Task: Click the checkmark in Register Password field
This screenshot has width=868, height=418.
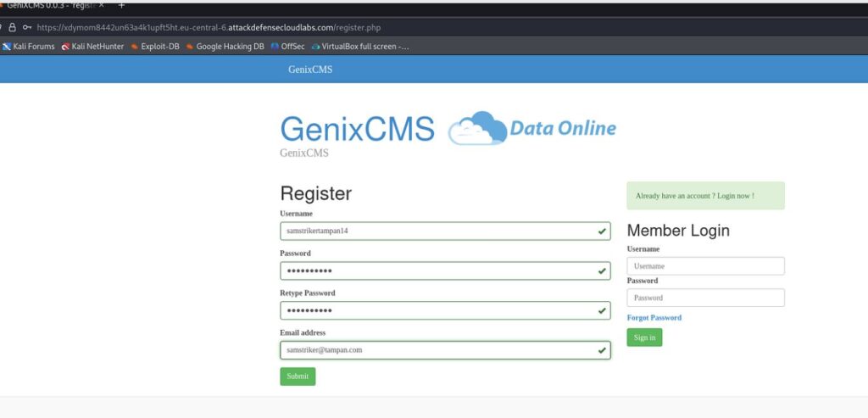Action: 602,271
